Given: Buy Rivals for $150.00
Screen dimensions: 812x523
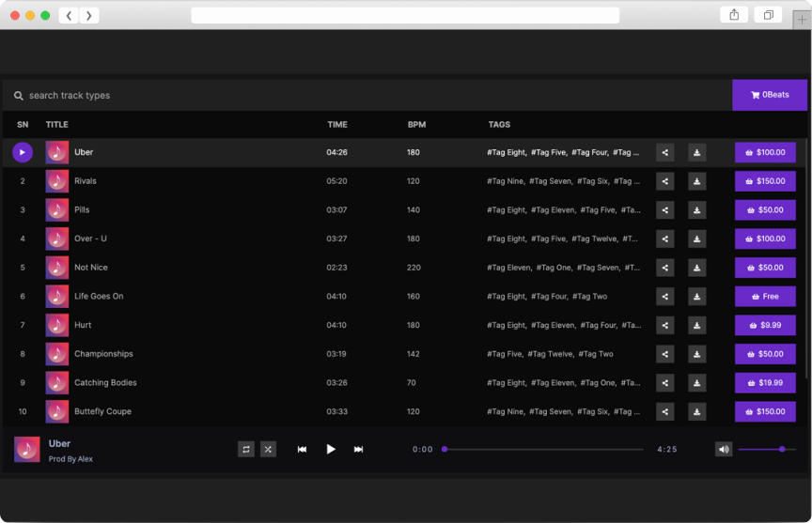Looking at the screenshot, I should point(765,181).
